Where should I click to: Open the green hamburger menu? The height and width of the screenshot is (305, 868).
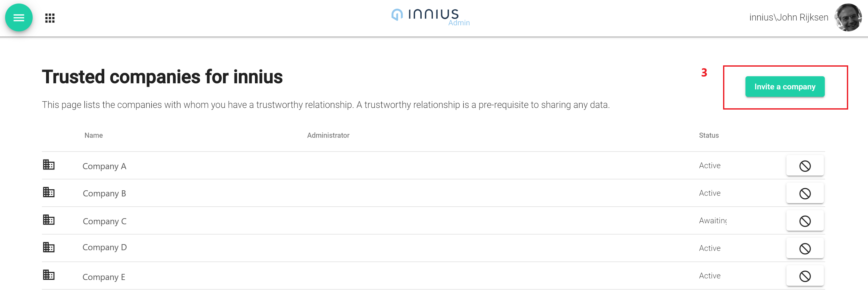(19, 18)
